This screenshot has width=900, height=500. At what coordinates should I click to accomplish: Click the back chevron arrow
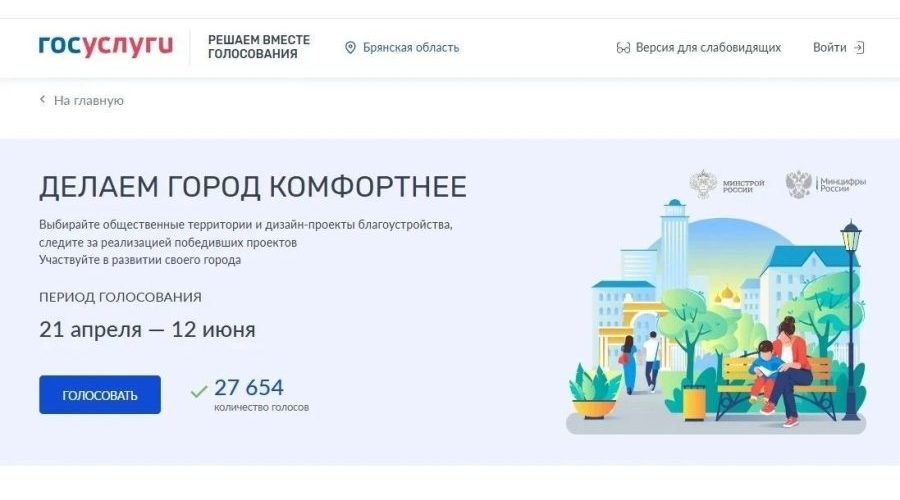(x=42, y=100)
